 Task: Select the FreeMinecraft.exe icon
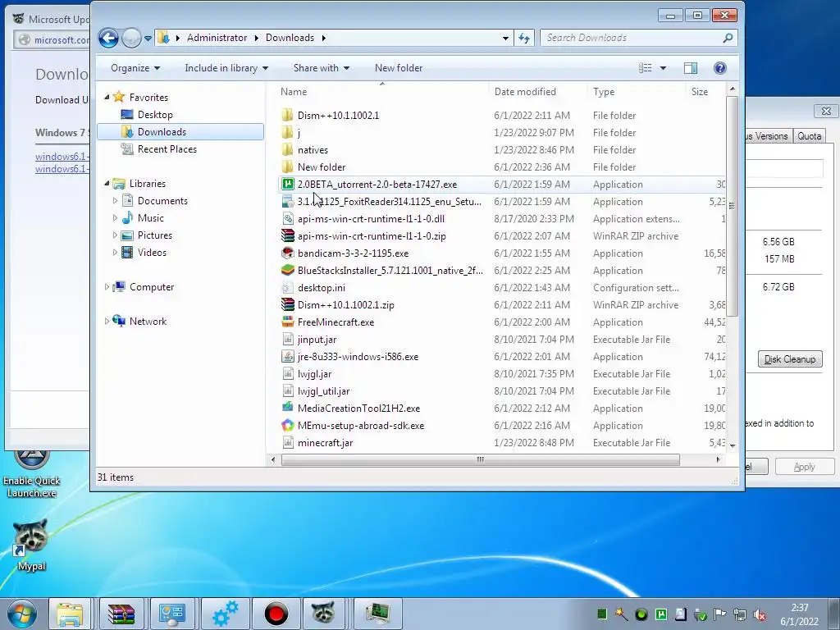click(288, 322)
